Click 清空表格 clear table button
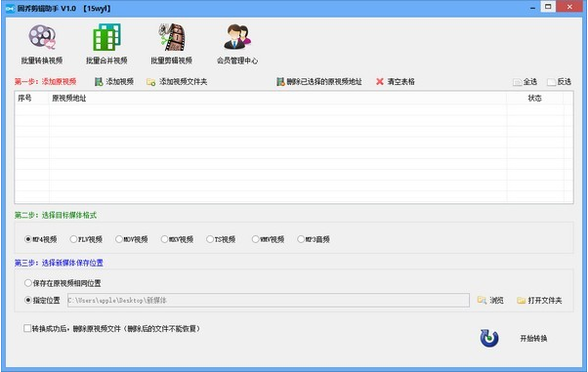This screenshot has height=372, width=588. (x=396, y=81)
